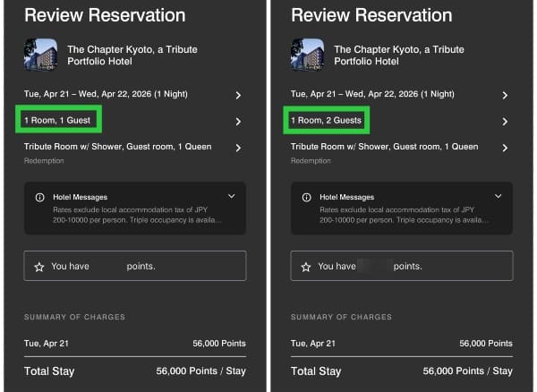Screen dimensions: 537x392
Task: Click info icon in left Hotel Messages
Action: 39,197
